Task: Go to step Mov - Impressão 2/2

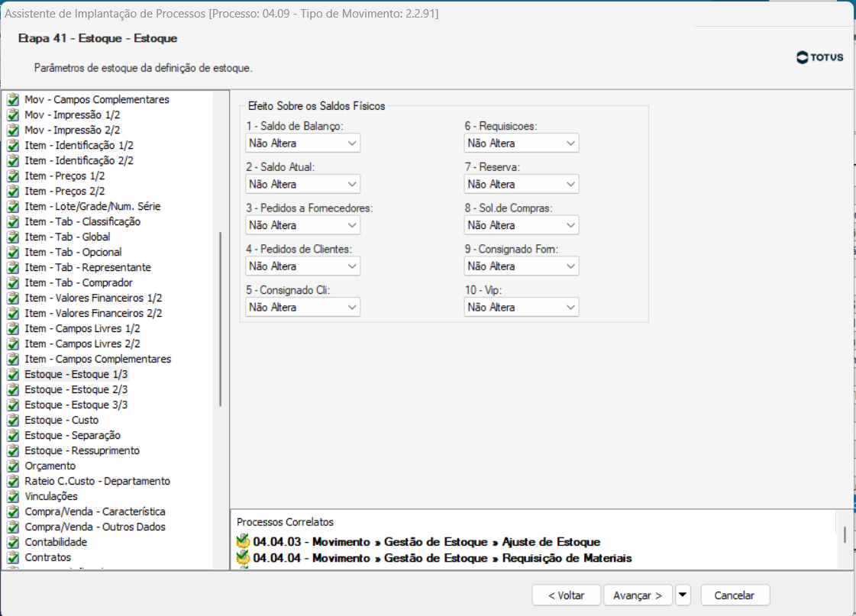Action: coord(72,131)
